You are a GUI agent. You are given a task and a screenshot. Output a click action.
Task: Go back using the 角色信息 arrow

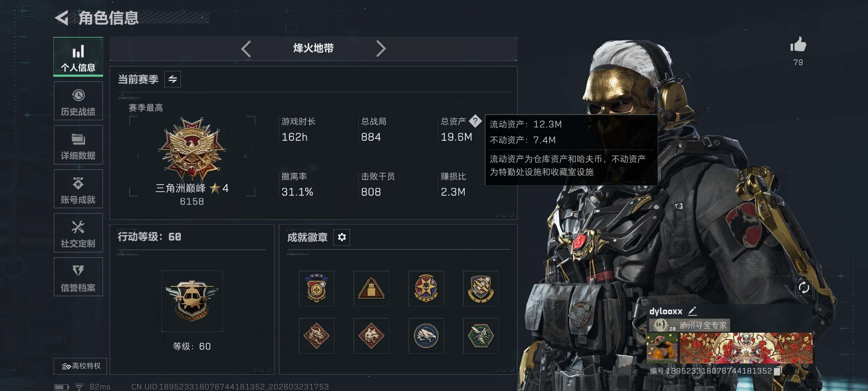(62, 18)
